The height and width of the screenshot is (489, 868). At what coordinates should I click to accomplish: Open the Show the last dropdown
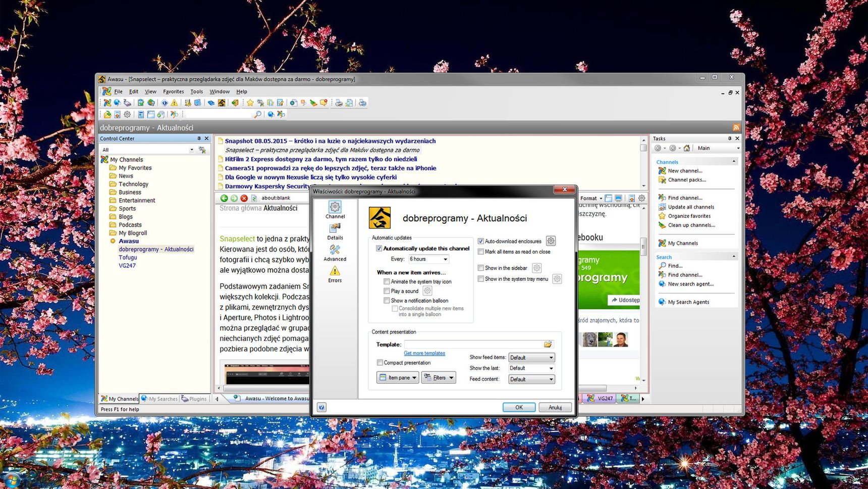pos(531,368)
